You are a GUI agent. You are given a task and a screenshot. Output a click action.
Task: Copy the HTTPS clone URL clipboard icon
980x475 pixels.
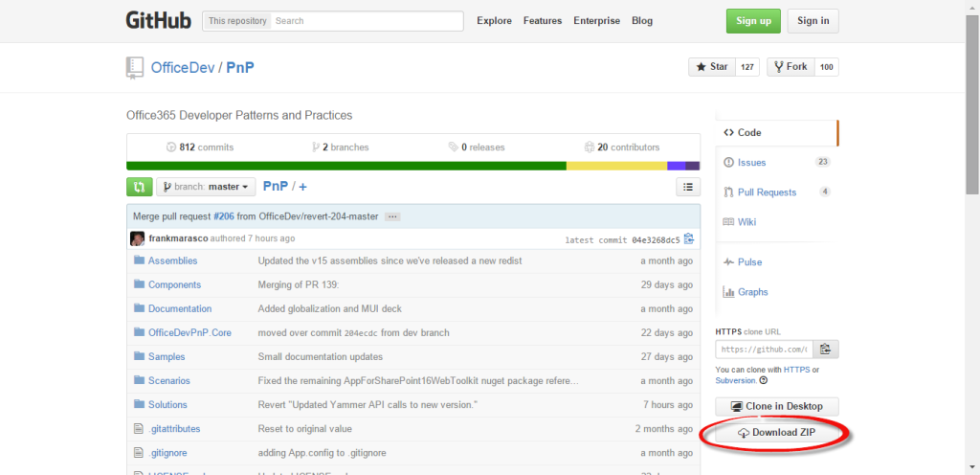click(825, 349)
